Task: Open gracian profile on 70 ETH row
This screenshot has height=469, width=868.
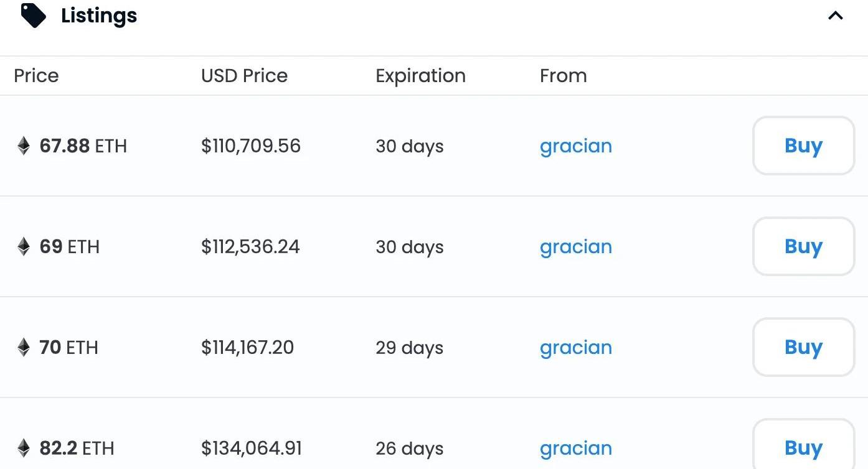Action: [576, 348]
